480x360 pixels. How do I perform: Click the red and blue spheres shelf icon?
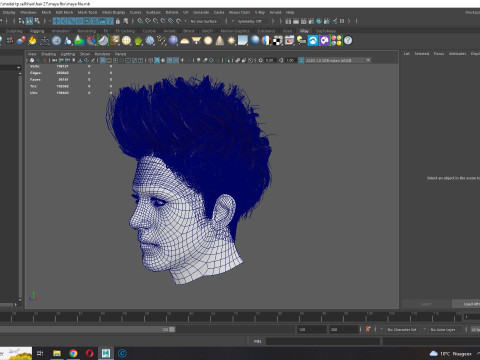tap(21, 41)
